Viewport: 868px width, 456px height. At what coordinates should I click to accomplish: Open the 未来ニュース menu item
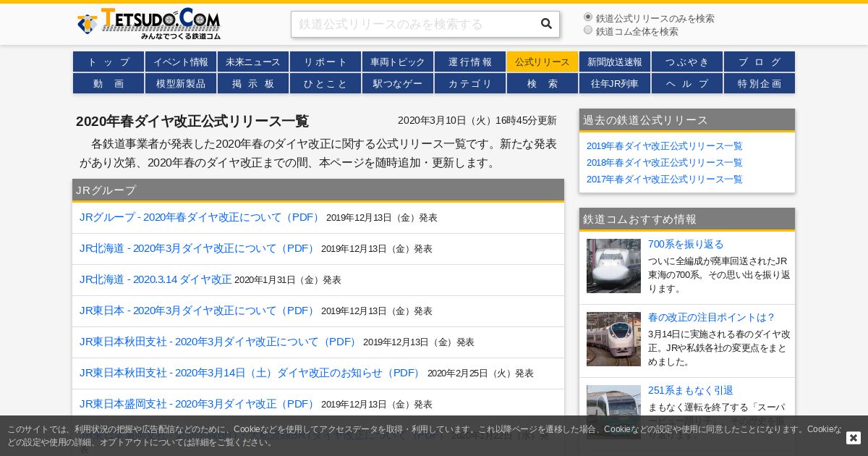pyautogui.click(x=253, y=62)
